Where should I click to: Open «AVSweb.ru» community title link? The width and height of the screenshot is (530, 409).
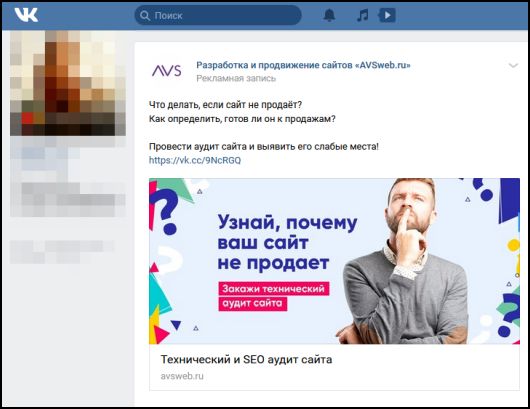(x=303, y=65)
